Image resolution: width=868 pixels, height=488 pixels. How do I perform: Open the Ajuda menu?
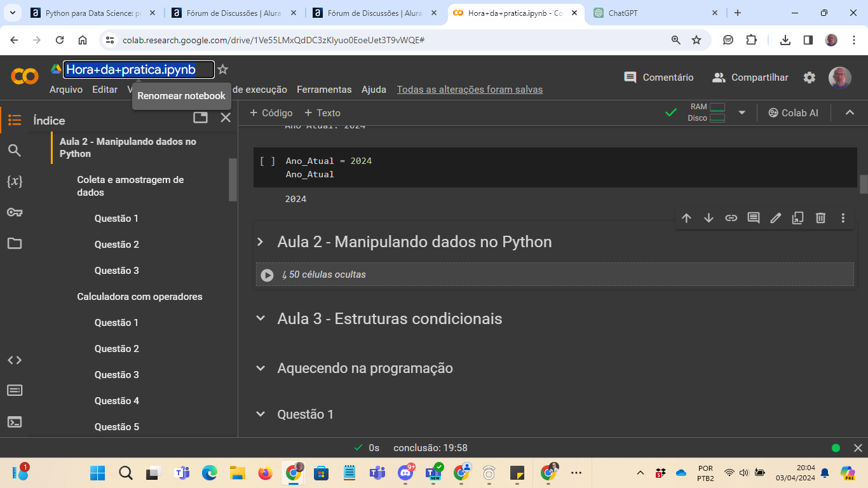coord(374,90)
